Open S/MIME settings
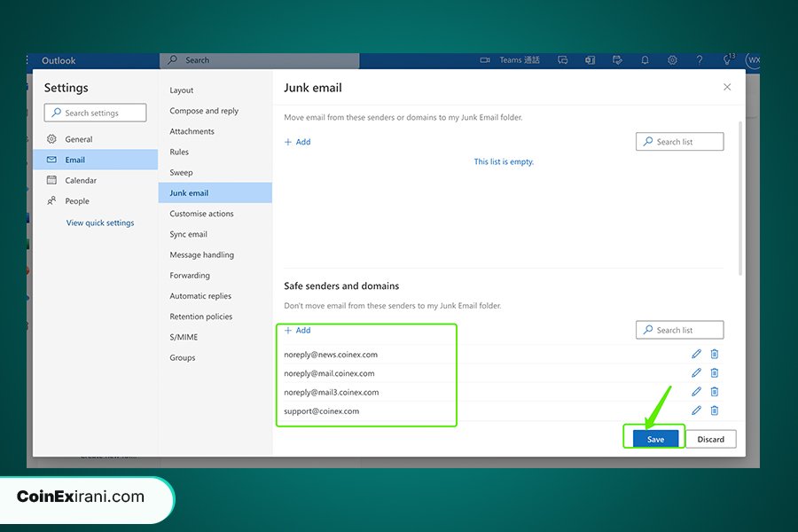 tap(215, 337)
